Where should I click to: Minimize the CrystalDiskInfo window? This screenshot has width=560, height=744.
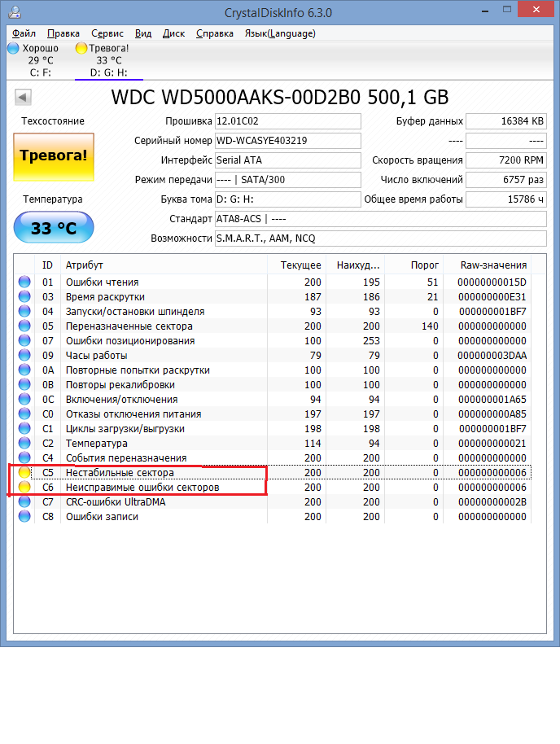point(485,11)
